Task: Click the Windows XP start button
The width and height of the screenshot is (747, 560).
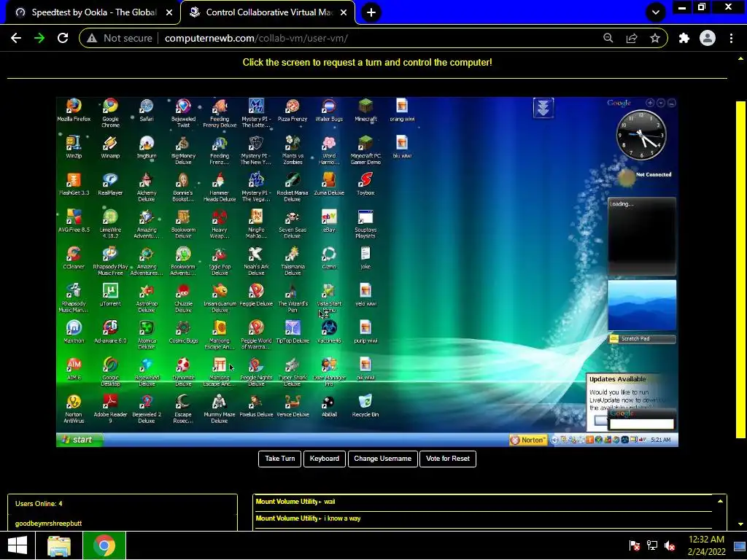Action: 80,440
